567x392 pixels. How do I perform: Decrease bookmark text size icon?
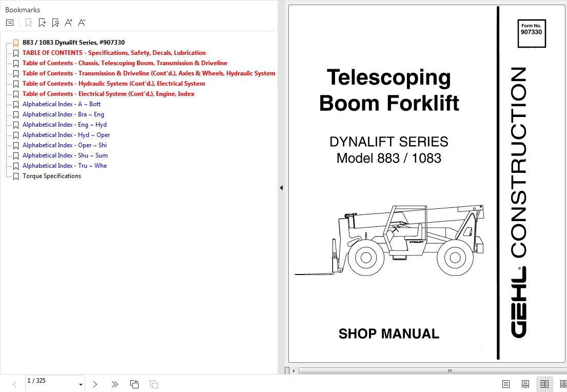(x=82, y=23)
